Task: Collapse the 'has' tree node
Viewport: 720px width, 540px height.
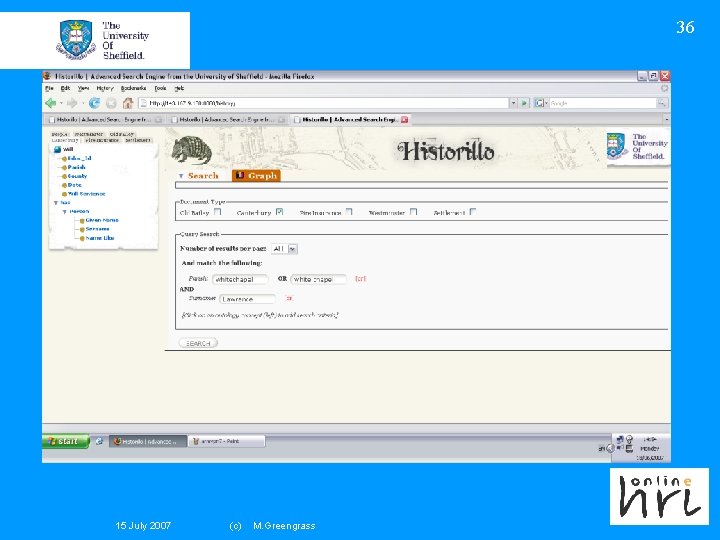Action: point(56,202)
